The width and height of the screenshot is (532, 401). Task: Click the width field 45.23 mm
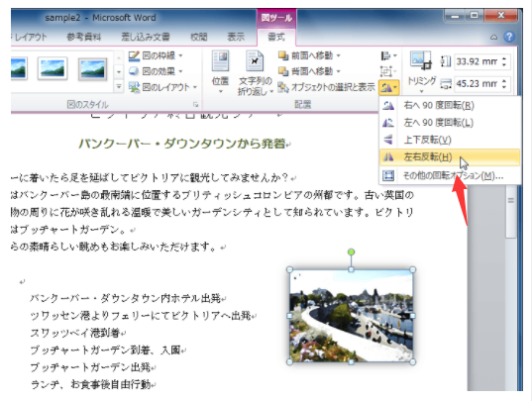coord(478,84)
